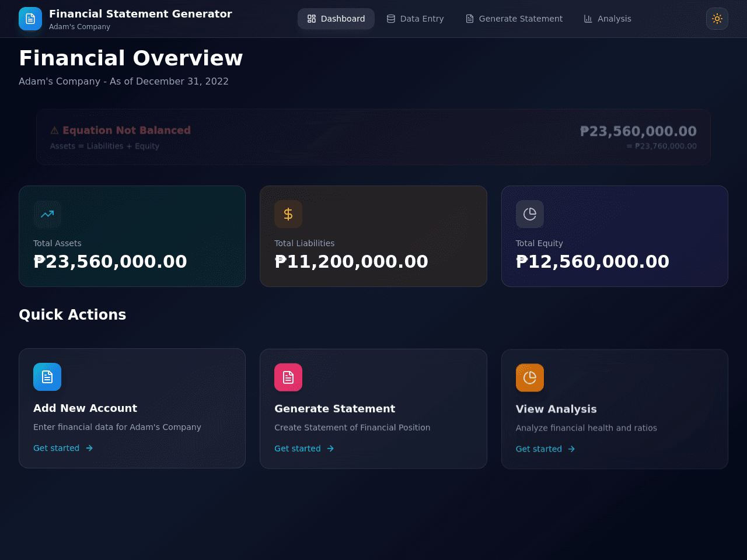Click the Assets = Liabilities + Equity formula text
The width and height of the screenshot is (747, 560).
click(x=104, y=146)
